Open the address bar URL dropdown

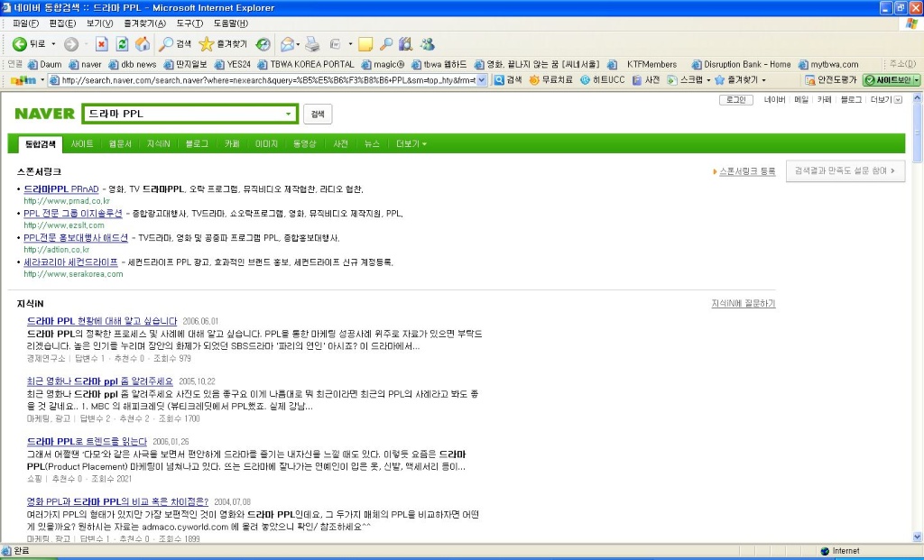[x=482, y=80]
